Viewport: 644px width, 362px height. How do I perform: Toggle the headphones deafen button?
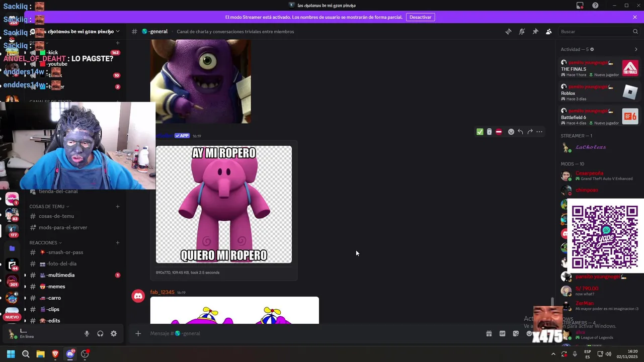point(100,333)
